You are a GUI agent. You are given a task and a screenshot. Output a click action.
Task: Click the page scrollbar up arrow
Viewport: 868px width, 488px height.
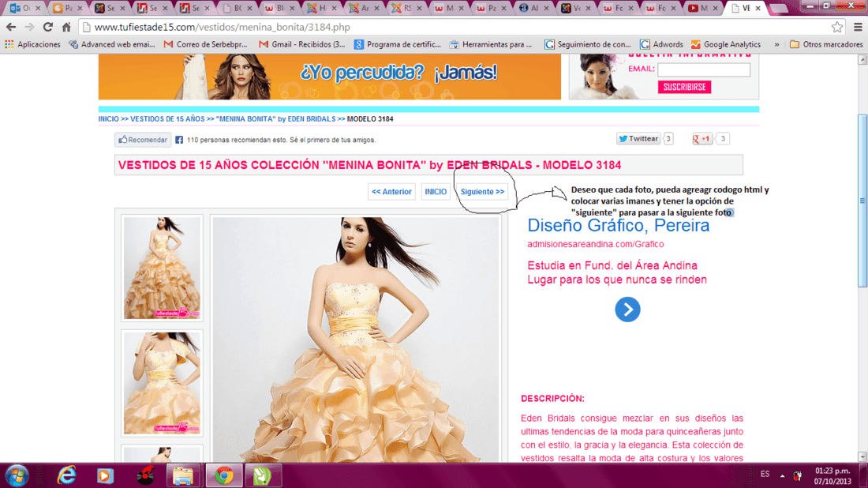862,59
